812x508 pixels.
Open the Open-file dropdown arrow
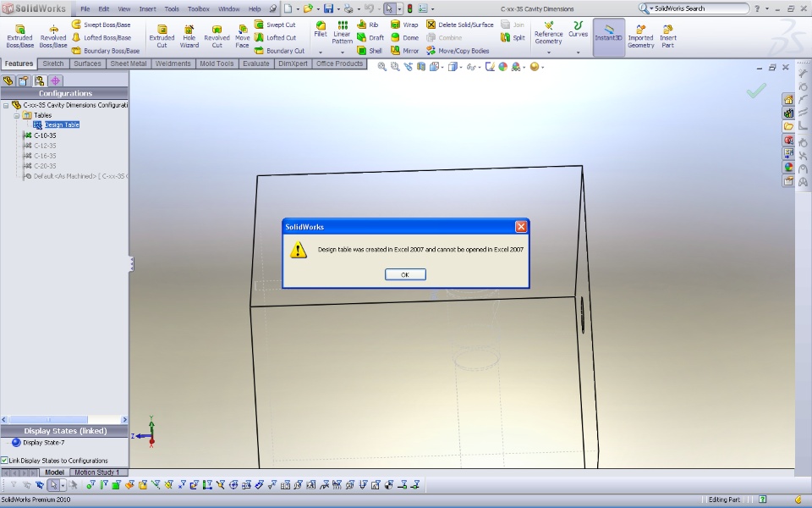[x=317, y=8]
